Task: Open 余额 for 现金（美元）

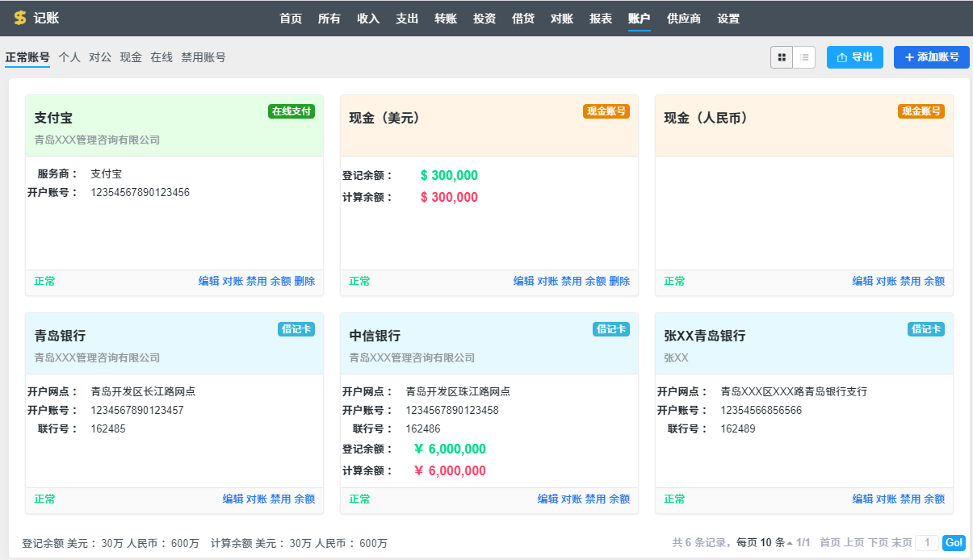Action: click(595, 282)
